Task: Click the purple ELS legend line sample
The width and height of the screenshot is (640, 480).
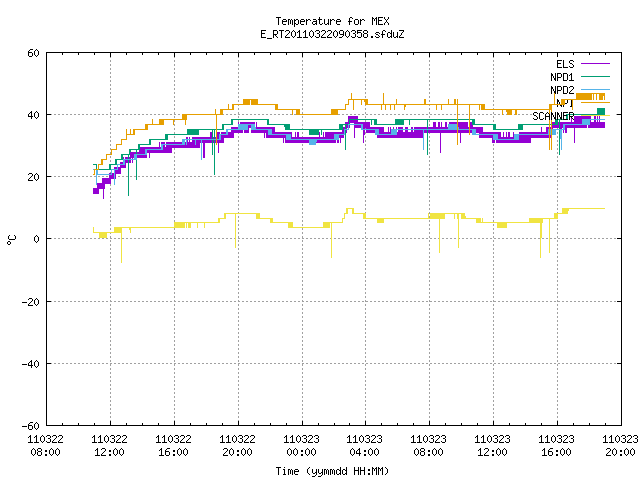Action: point(595,64)
